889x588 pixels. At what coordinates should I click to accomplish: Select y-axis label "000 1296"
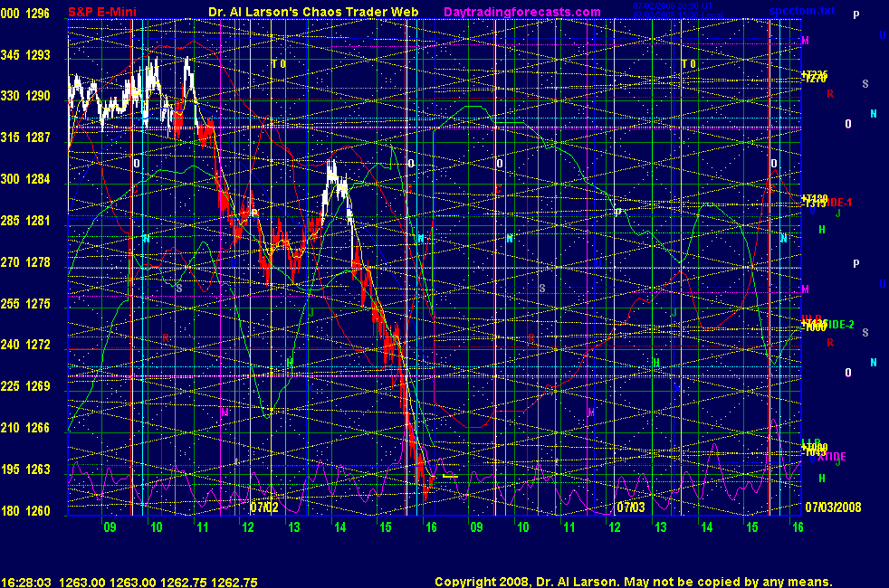click(25, 13)
